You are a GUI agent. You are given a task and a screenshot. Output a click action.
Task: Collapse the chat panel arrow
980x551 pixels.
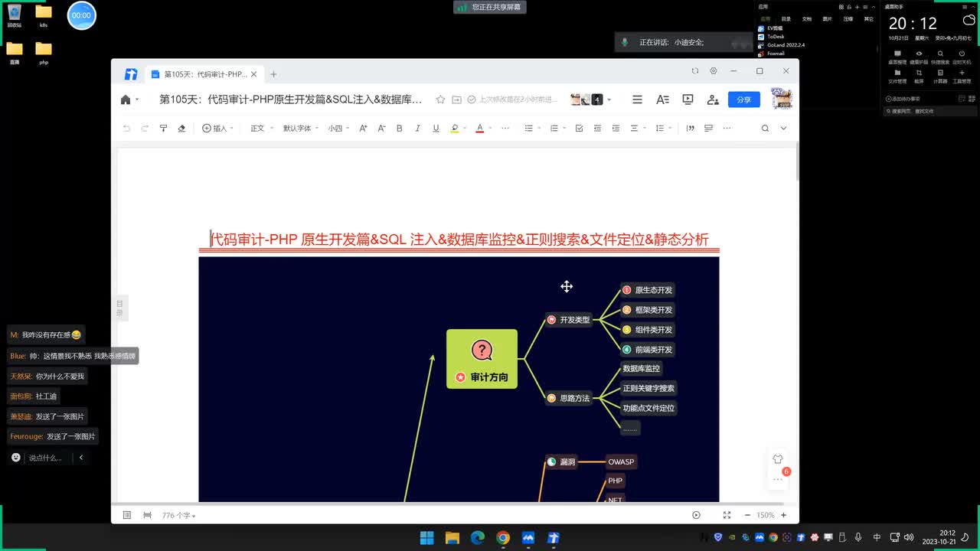(81, 458)
